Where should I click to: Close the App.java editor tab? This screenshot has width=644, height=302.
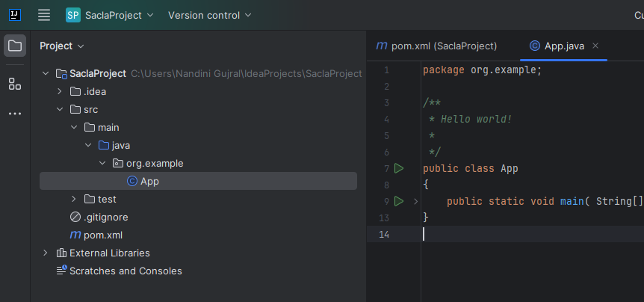[595, 46]
